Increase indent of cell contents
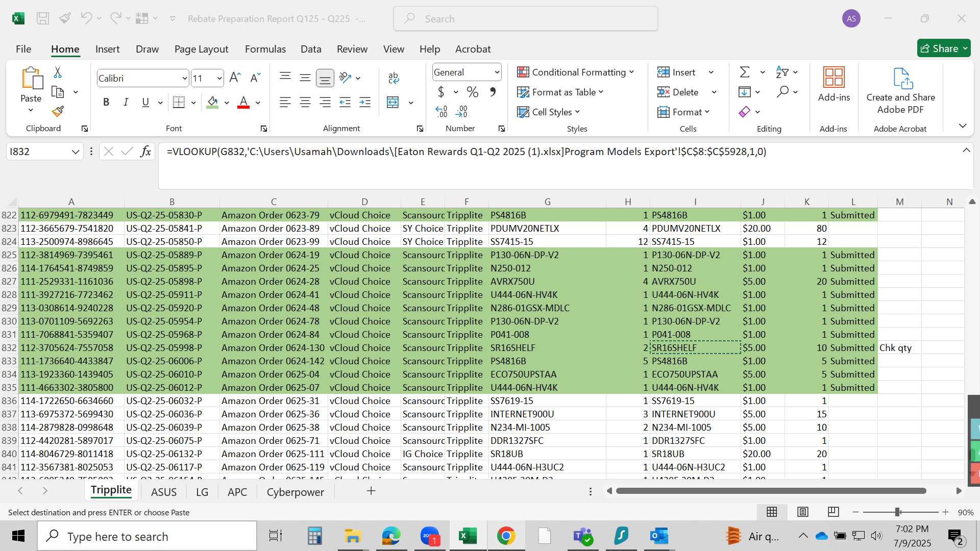This screenshot has width=980, height=551. [365, 103]
